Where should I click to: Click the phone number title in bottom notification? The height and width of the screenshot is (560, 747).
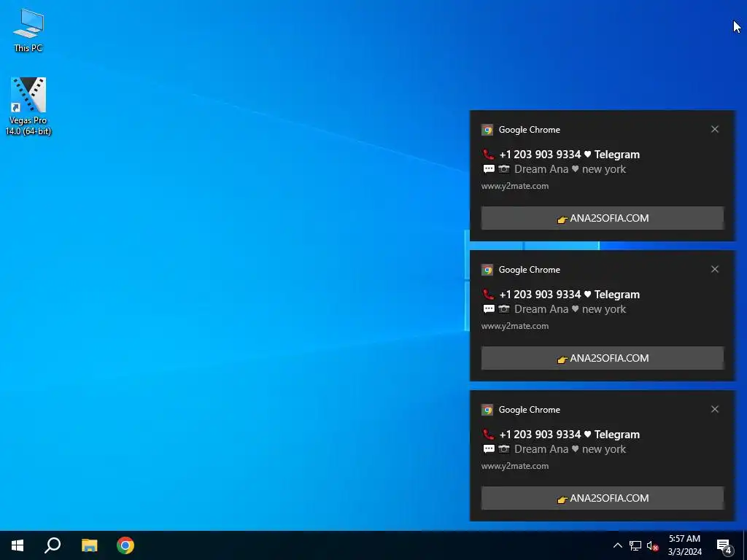569,435
